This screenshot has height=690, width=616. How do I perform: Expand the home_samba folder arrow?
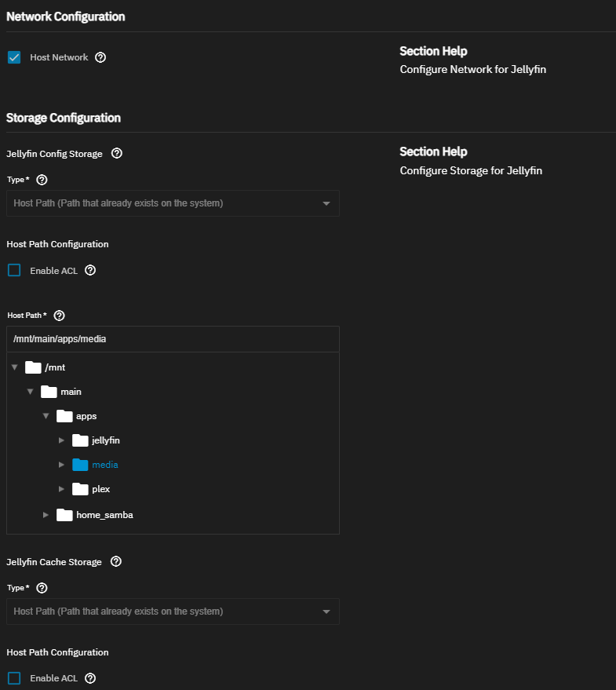[46, 515]
